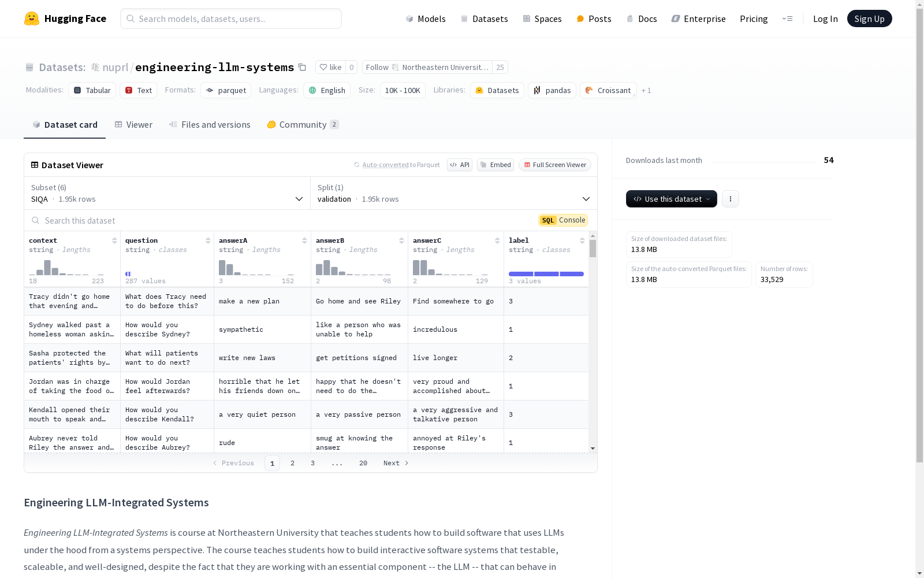Click the pandas library tag
This screenshot has height=578, width=924.
click(552, 90)
